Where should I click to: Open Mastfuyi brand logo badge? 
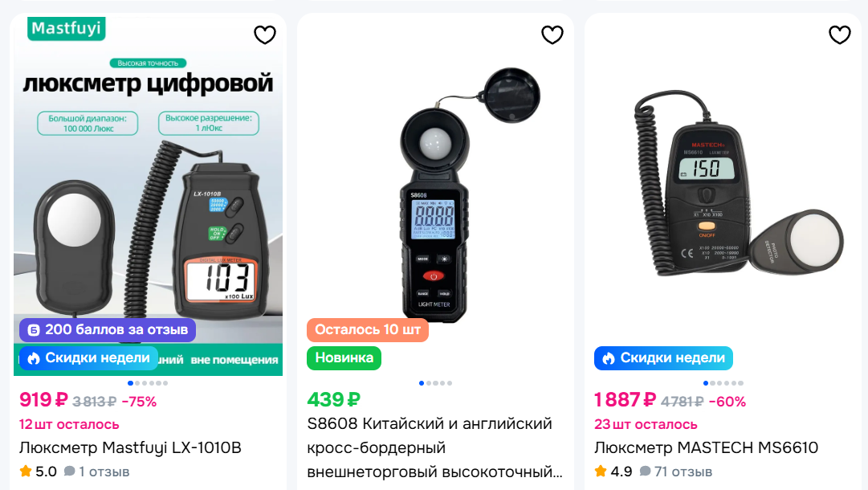click(67, 28)
